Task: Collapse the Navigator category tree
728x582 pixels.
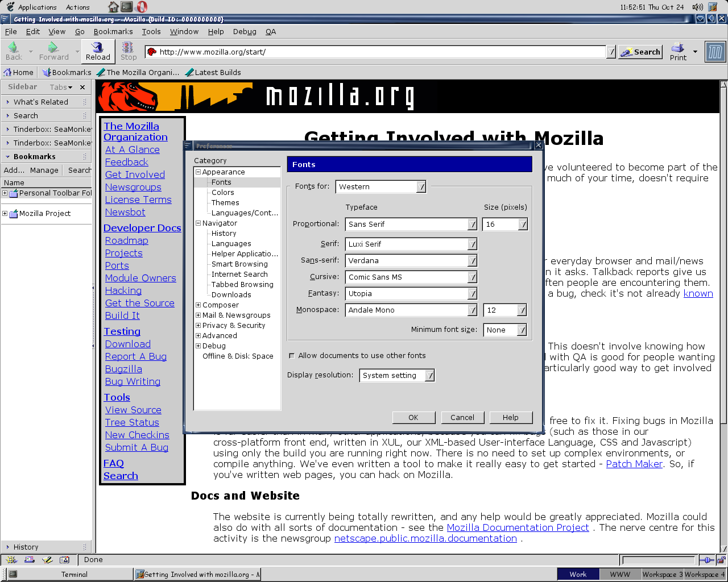Action: click(198, 223)
